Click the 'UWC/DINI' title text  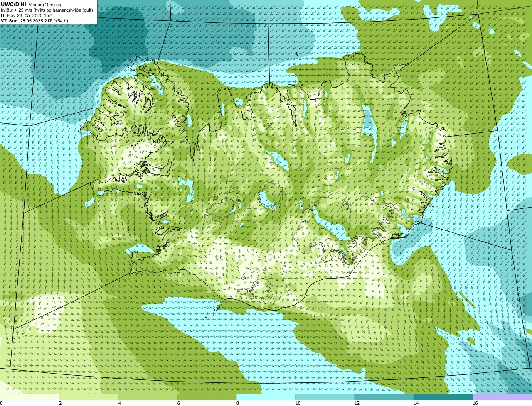(x=13, y=4)
